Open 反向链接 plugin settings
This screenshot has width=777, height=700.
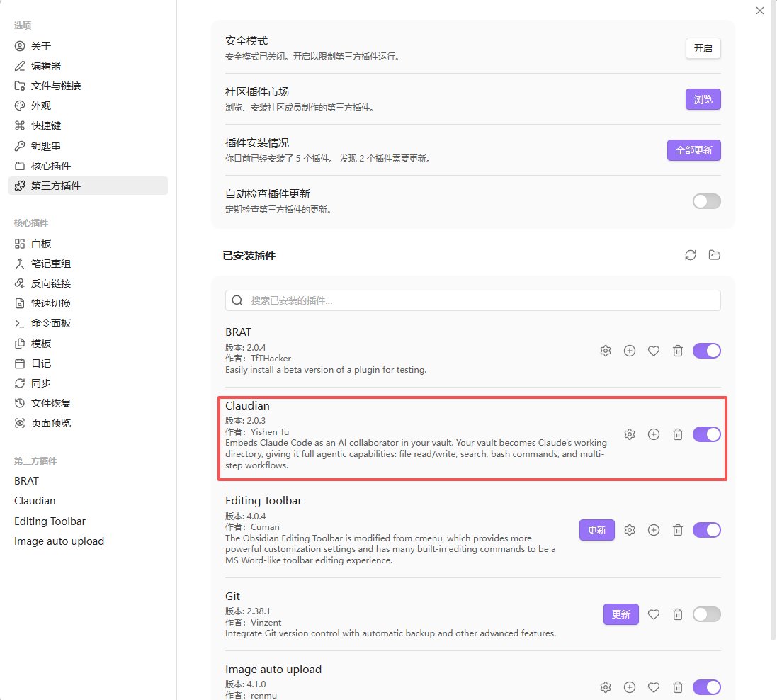(89, 283)
